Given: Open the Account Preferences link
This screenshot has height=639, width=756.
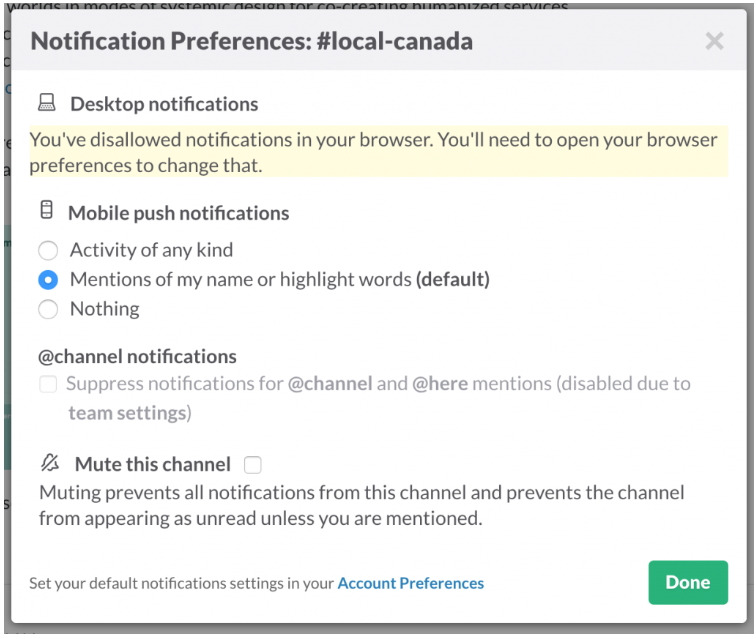Looking at the screenshot, I should click(x=410, y=583).
